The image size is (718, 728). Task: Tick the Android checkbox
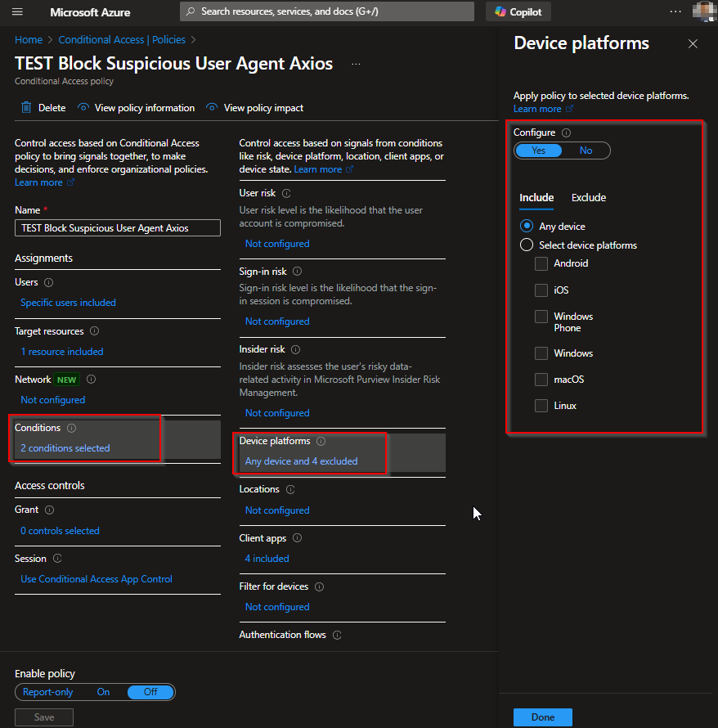(x=541, y=263)
